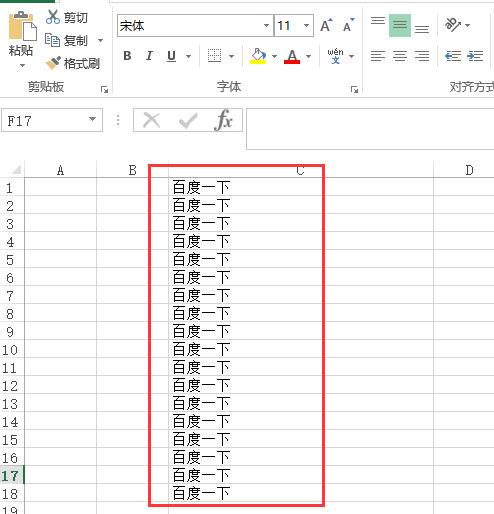This screenshot has width=494, height=514.
Task: Click the formula bar Cancel X icon
Action: (152, 120)
